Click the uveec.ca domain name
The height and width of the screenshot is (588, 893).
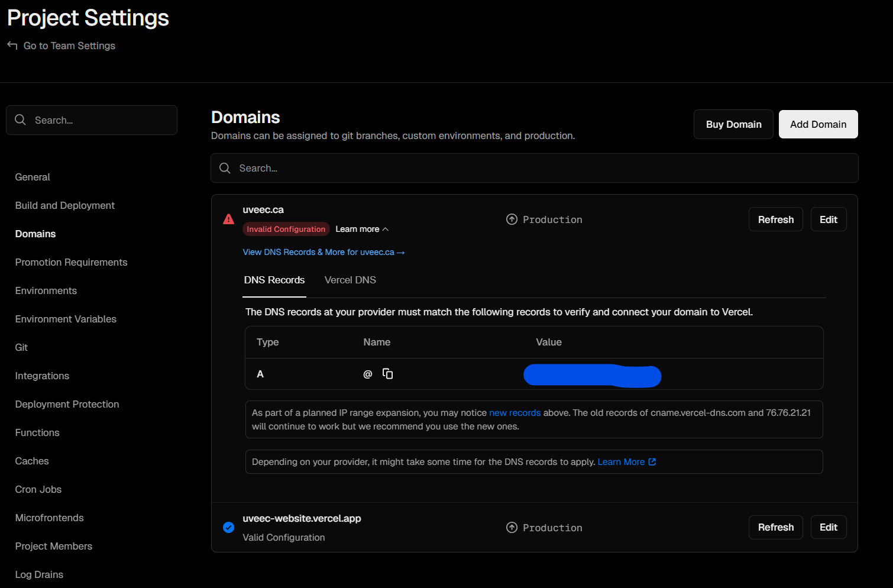pos(263,210)
